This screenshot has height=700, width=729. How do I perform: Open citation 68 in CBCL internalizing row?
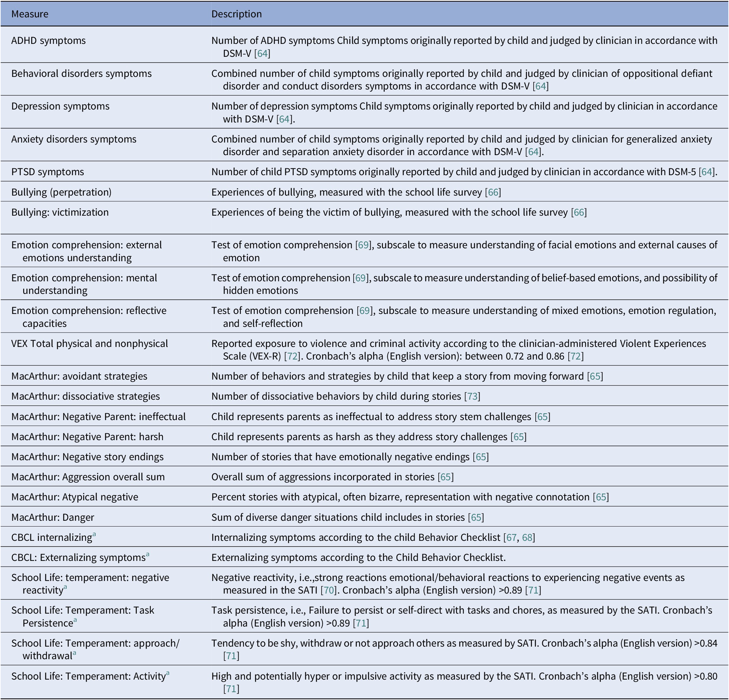coord(527,537)
